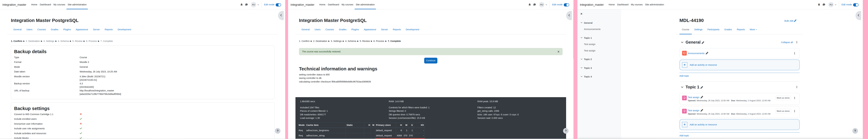Click the Continue button after restore
The height and width of the screenshot is (139, 868).
[431, 61]
